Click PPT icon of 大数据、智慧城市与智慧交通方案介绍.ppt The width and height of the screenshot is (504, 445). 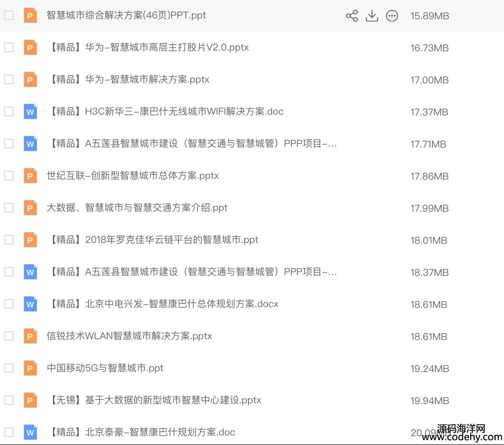click(x=30, y=208)
